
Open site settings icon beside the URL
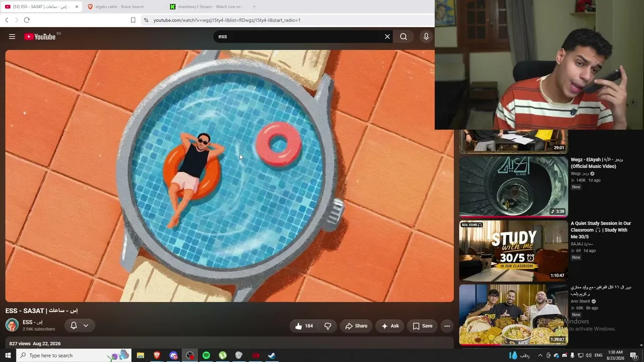(x=146, y=20)
